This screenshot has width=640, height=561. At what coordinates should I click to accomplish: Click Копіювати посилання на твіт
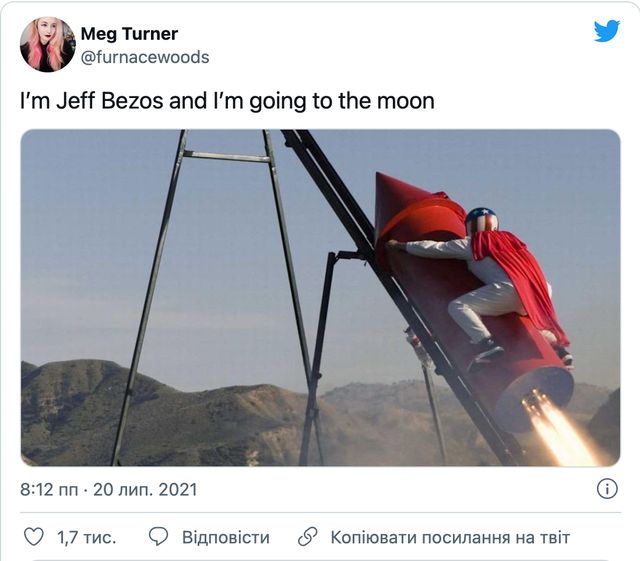[x=450, y=537]
